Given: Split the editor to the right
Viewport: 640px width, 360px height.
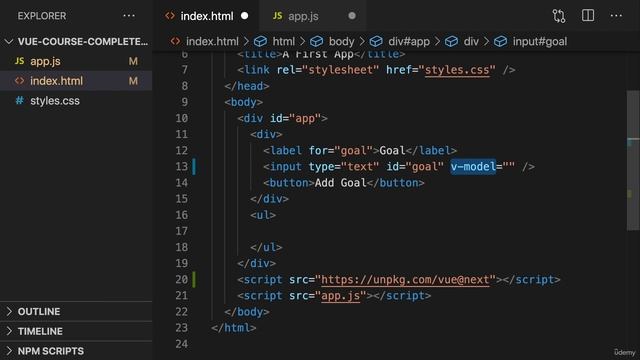Looking at the screenshot, I should [x=588, y=16].
